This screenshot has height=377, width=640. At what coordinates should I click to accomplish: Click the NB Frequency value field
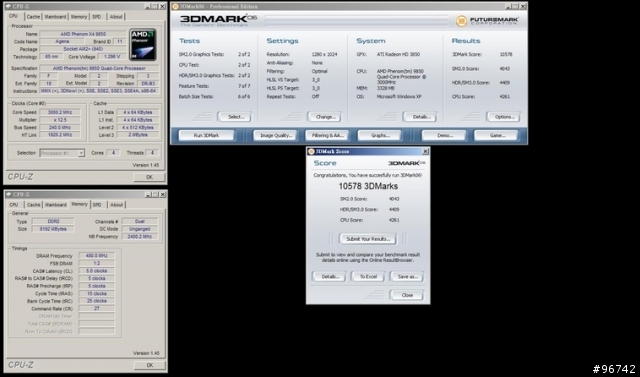point(140,237)
